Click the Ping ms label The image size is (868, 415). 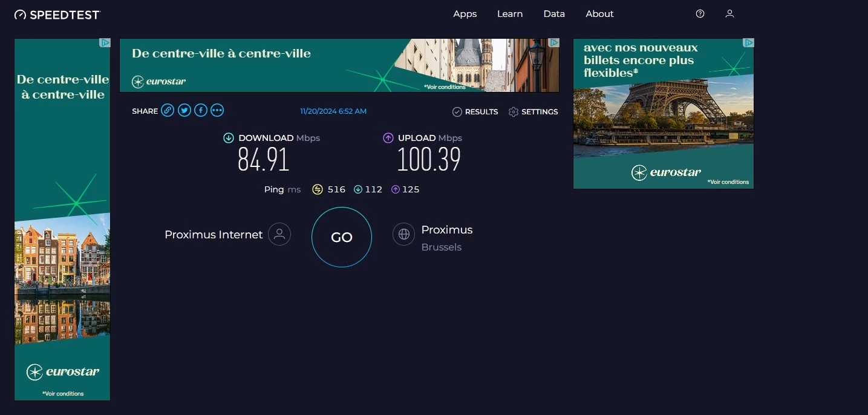tap(282, 189)
